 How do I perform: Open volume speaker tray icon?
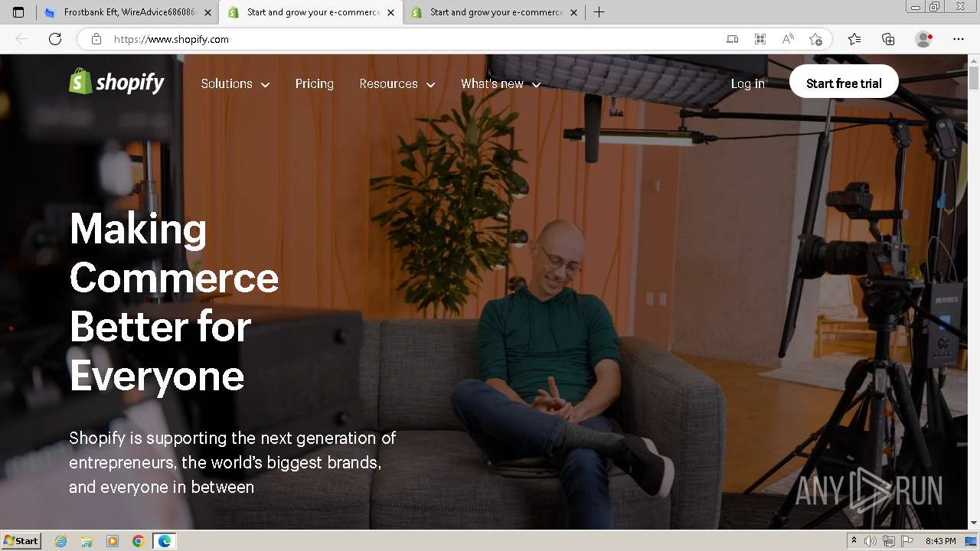[871, 541]
